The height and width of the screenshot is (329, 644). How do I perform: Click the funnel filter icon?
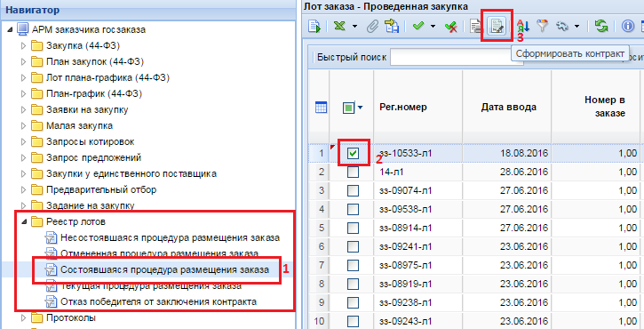pyautogui.click(x=543, y=27)
